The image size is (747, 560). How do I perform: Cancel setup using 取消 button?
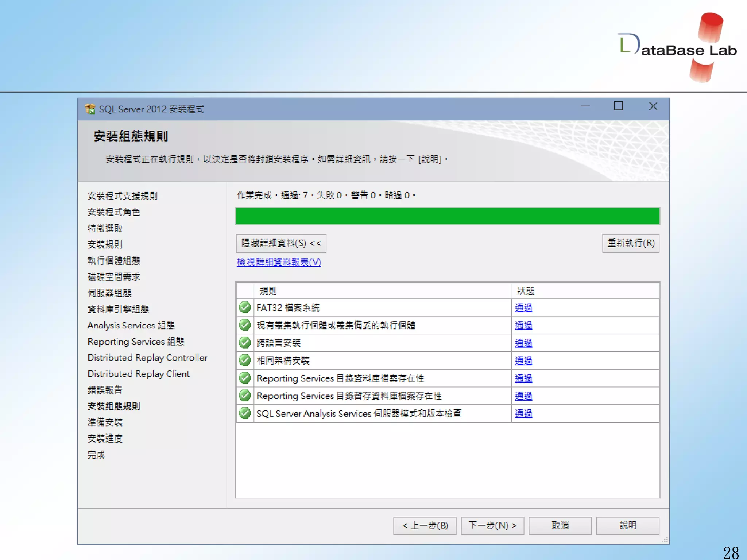click(560, 525)
